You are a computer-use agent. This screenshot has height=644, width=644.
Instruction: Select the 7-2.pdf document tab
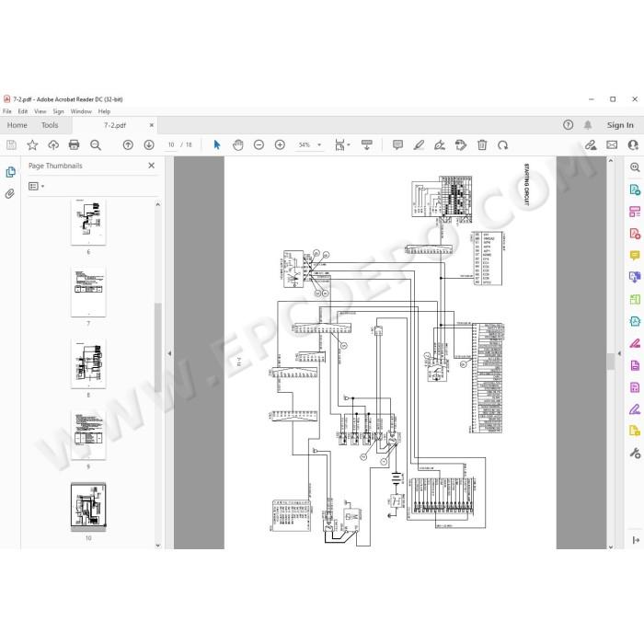(115, 125)
